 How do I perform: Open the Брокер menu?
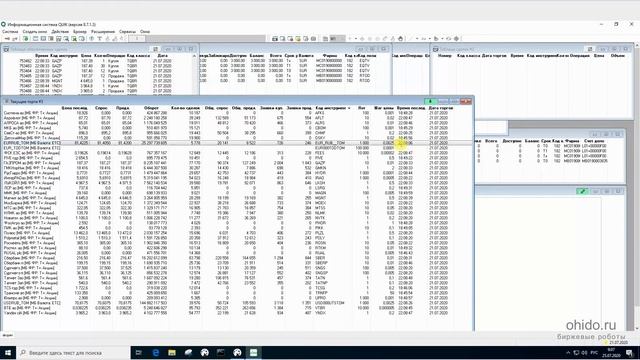[80, 31]
